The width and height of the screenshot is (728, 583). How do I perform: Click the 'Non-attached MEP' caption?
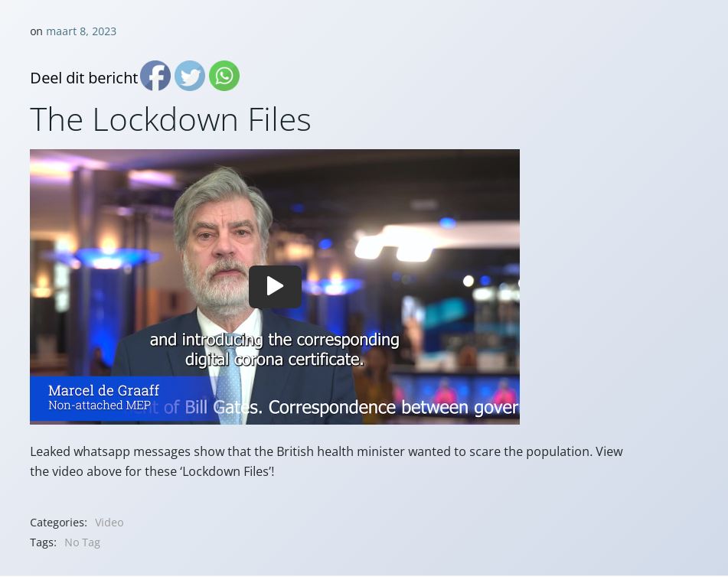tap(100, 405)
